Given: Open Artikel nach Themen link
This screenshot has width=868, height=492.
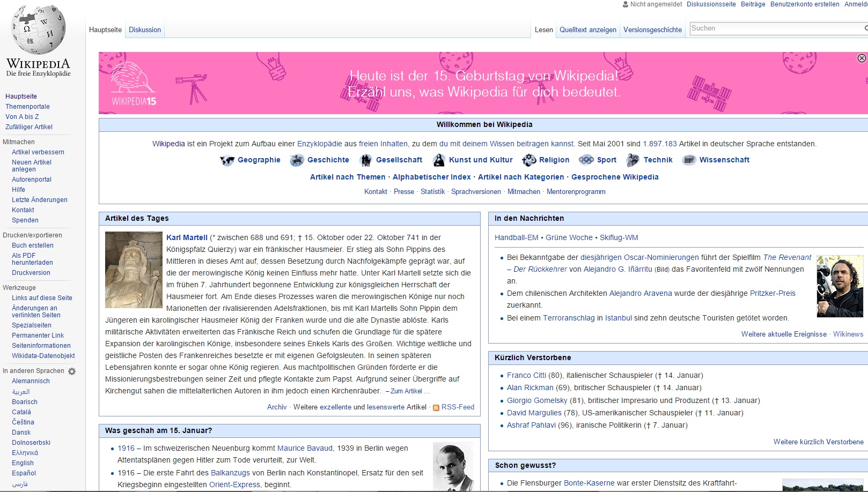Looking at the screenshot, I should [x=348, y=177].
